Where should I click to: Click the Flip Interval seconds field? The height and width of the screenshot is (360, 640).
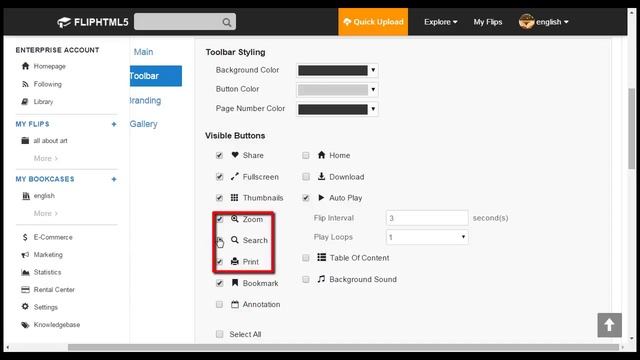pyautogui.click(x=427, y=218)
